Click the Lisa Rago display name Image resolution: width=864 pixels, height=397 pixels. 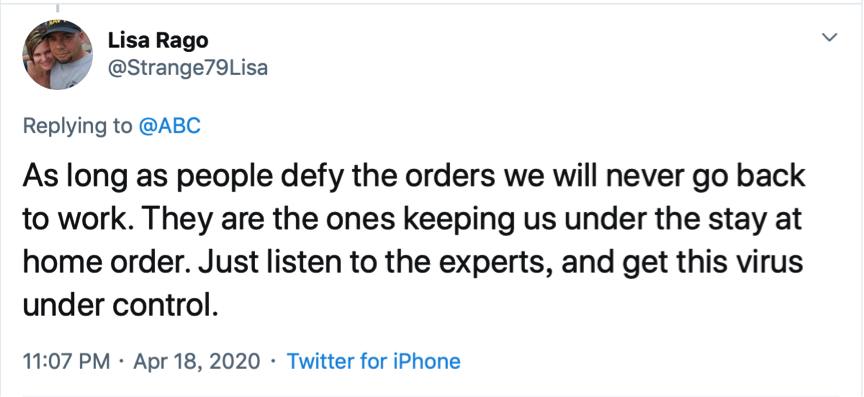coord(158,40)
